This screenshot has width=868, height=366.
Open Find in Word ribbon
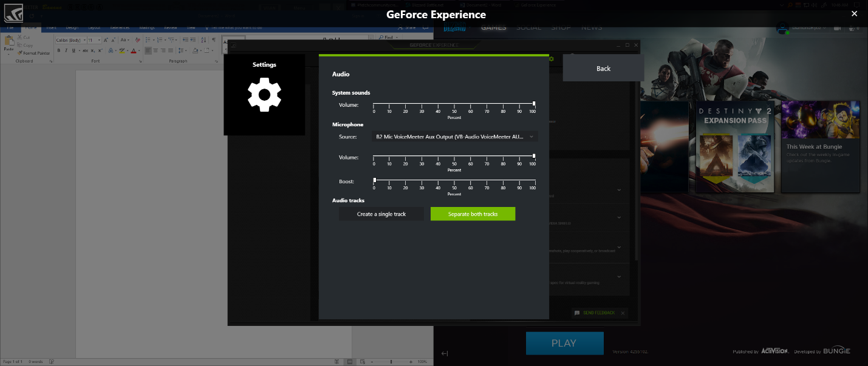[x=388, y=37]
